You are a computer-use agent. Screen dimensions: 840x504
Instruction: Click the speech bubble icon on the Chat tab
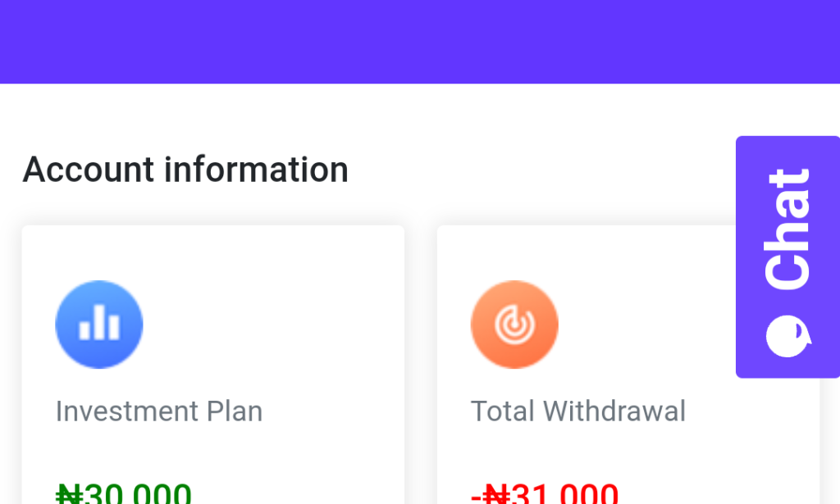tap(786, 334)
